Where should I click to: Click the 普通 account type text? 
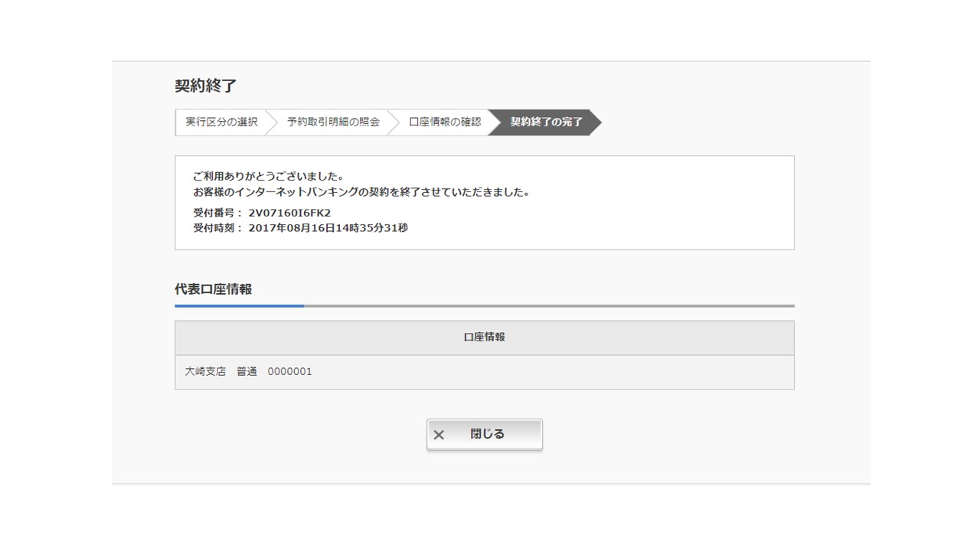point(247,372)
